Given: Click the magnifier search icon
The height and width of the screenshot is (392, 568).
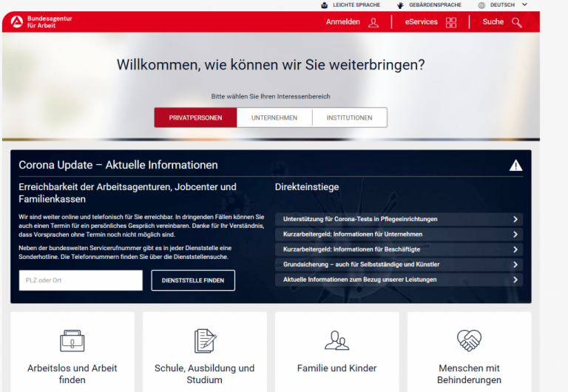Looking at the screenshot, I should (x=517, y=22).
